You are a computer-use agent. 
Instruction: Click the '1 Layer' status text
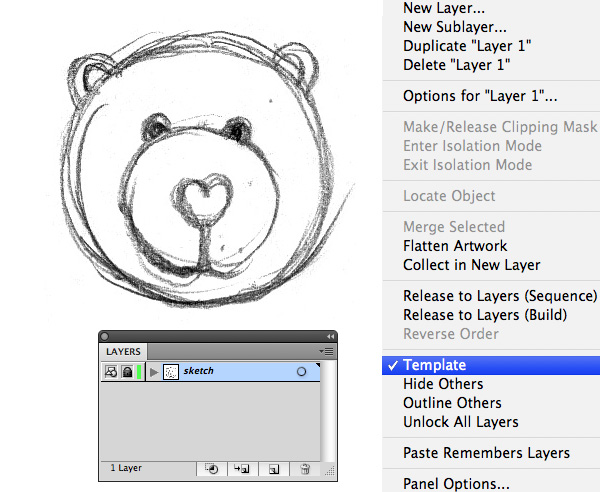[x=126, y=468]
